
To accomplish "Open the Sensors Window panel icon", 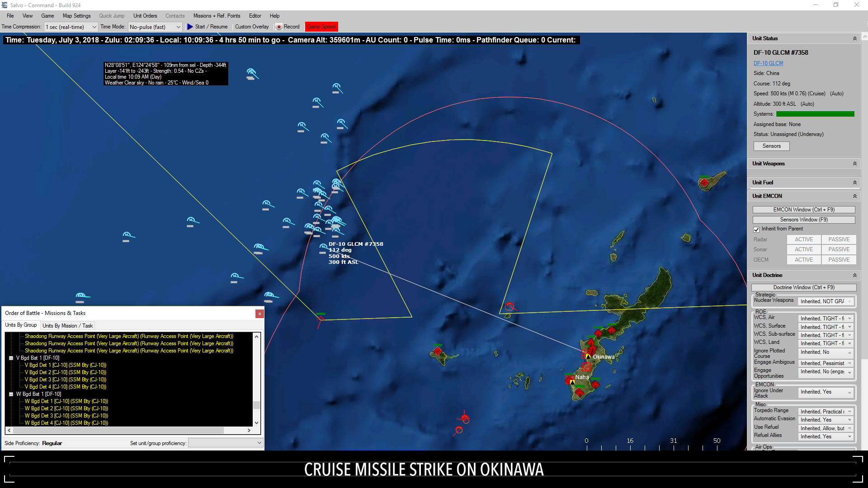I will [x=804, y=219].
